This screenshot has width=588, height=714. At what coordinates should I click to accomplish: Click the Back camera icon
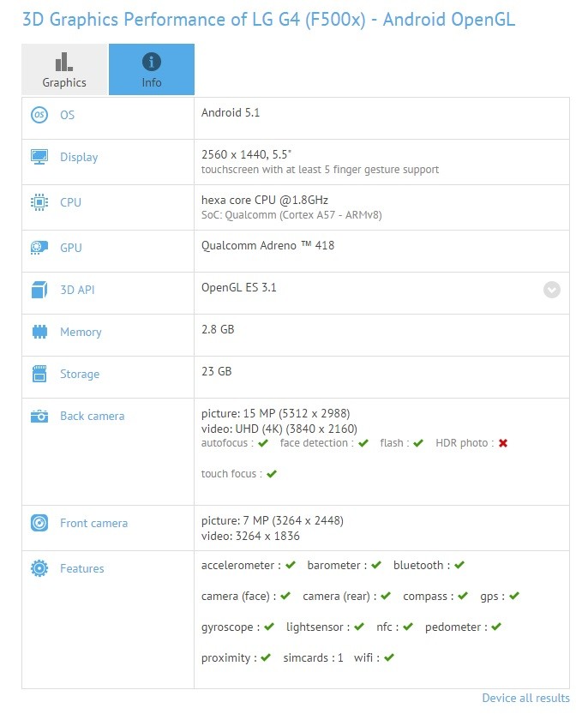(x=39, y=416)
